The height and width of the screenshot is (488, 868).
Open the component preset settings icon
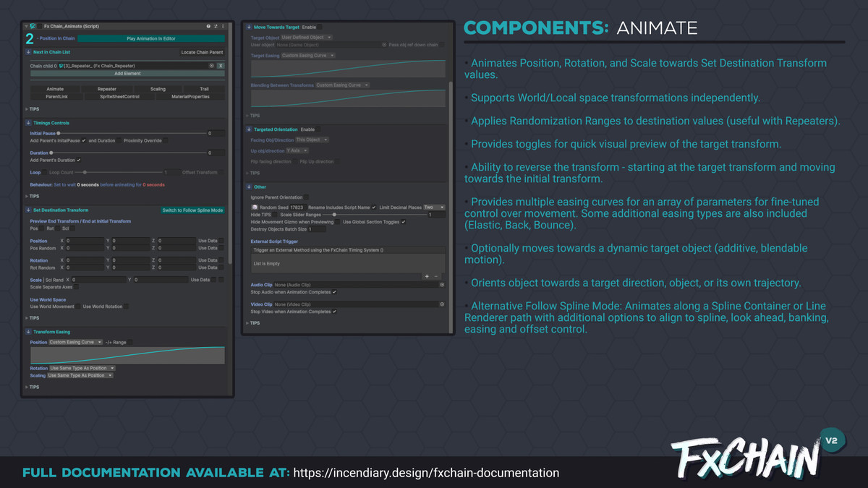[x=215, y=26]
